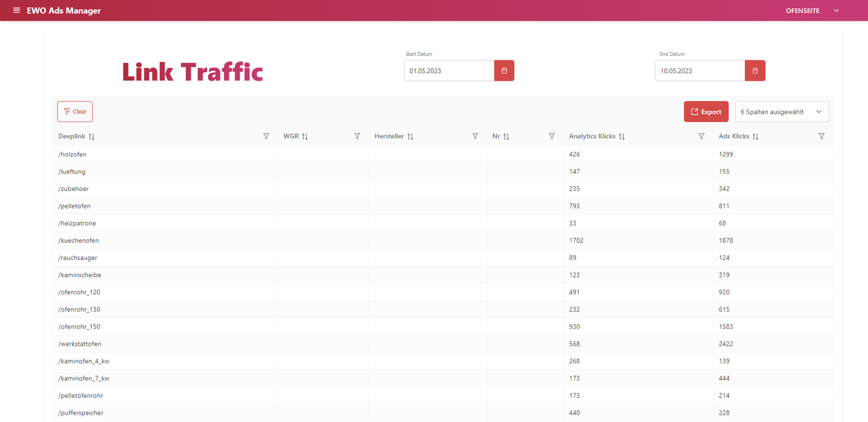Select the /kuechenofen table row

pos(79,241)
